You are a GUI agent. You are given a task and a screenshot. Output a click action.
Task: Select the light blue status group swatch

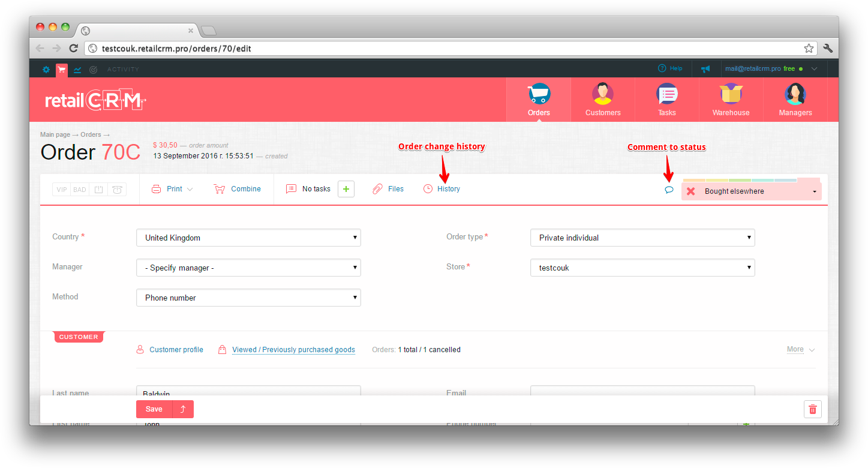point(785,180)
